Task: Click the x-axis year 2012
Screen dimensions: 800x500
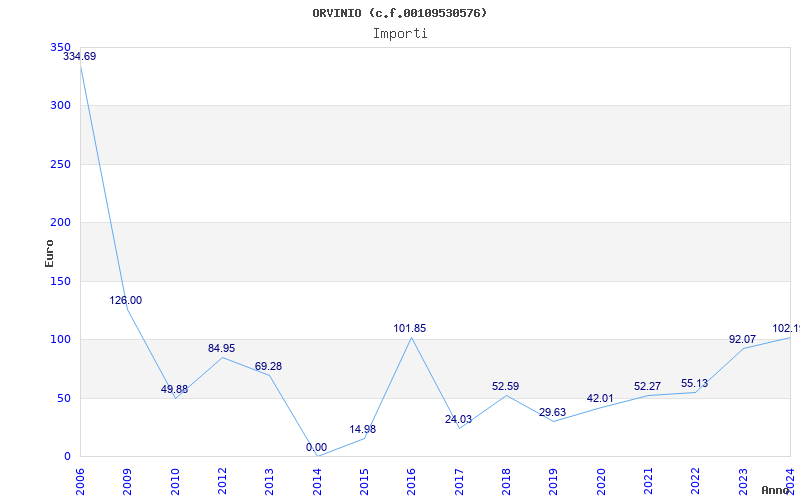Action: (x=222, y=482)
